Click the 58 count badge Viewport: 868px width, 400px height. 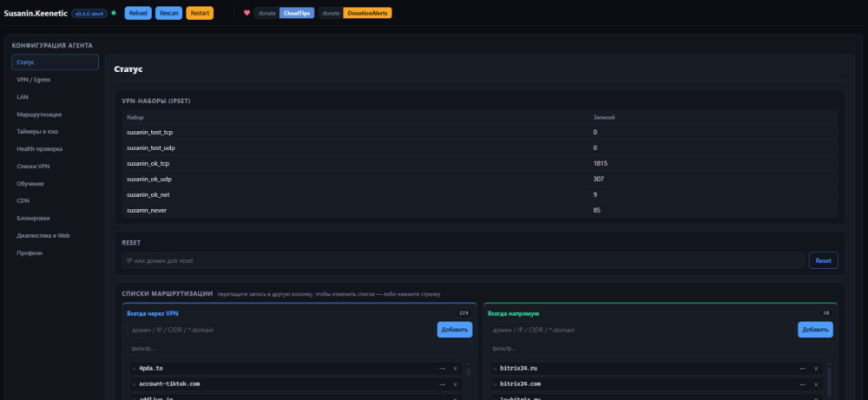coord(826,312)
